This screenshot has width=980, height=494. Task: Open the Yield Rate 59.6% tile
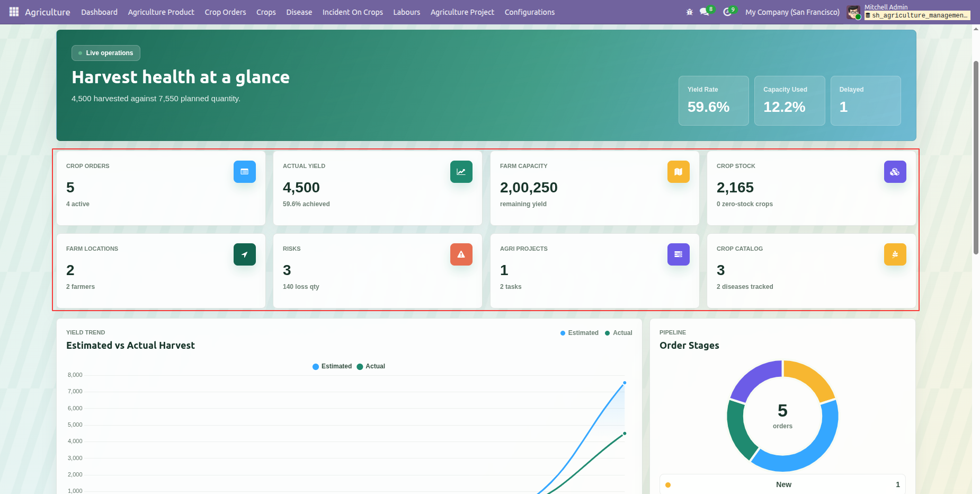tap(714, 101)
